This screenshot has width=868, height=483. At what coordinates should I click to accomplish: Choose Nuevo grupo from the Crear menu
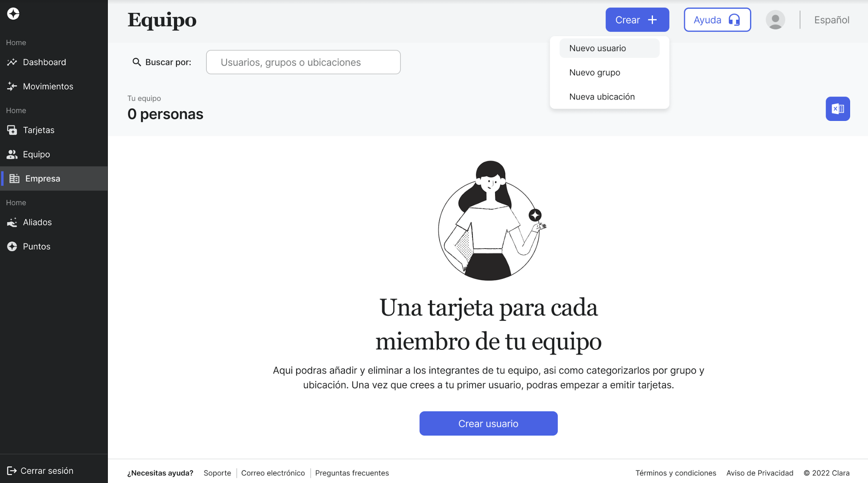609,72
